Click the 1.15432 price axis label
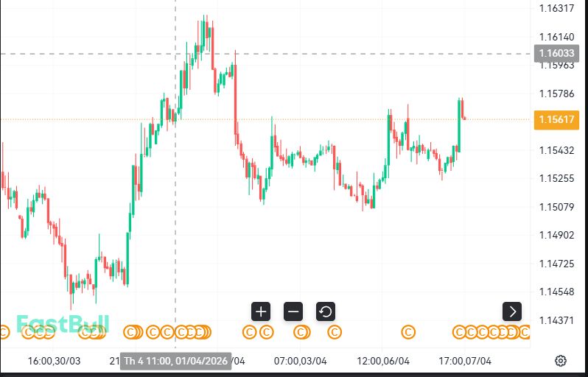The image size is (588, 377). click(557, 150)
